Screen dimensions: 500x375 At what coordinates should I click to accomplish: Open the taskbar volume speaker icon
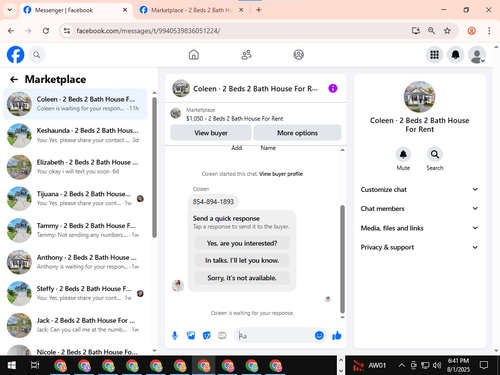[x=437, y=366]
